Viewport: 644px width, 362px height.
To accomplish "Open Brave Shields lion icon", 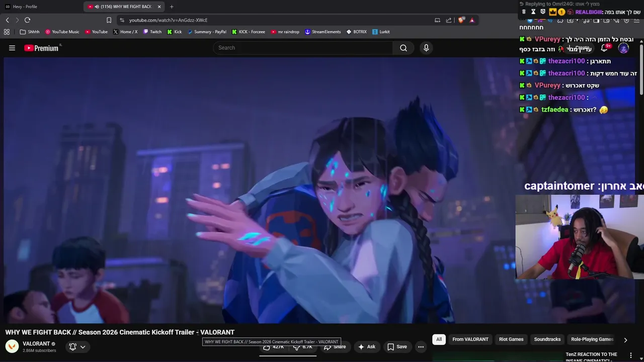I will (461, 20).
